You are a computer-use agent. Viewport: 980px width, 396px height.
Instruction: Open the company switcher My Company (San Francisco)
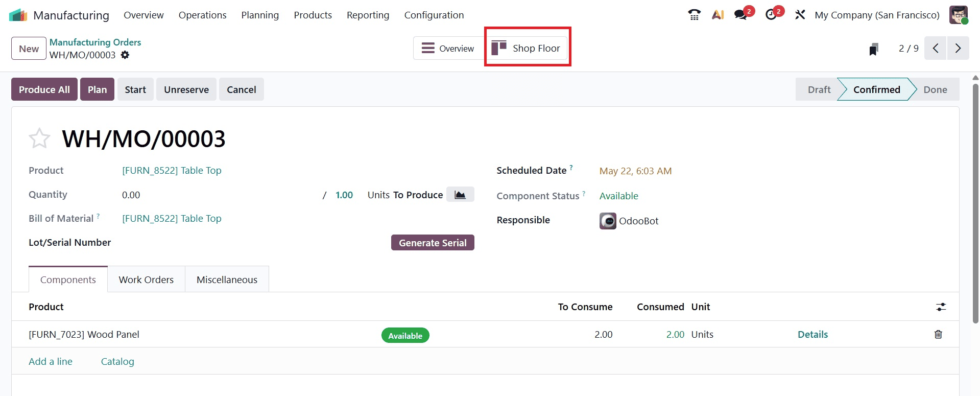[877, 15]
